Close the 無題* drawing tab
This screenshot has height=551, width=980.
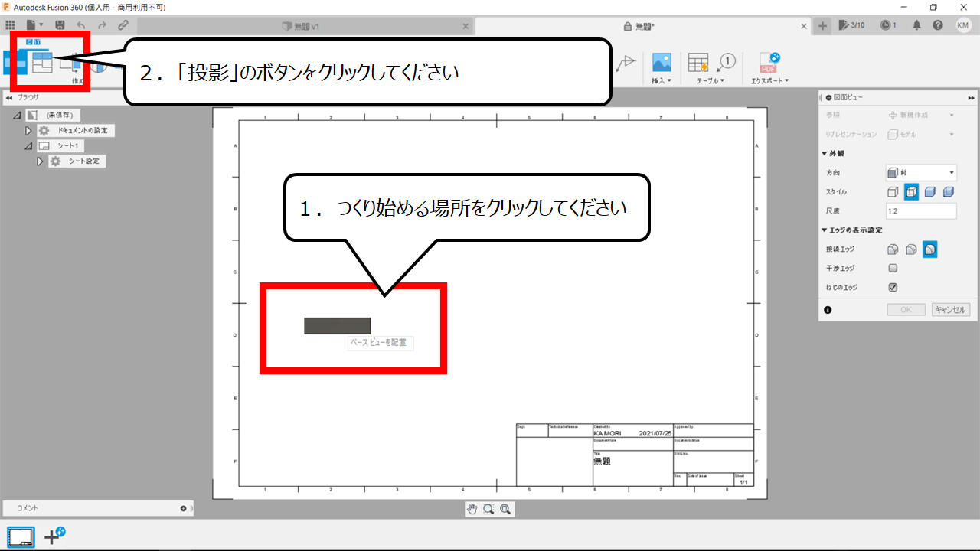click(804, 26)
